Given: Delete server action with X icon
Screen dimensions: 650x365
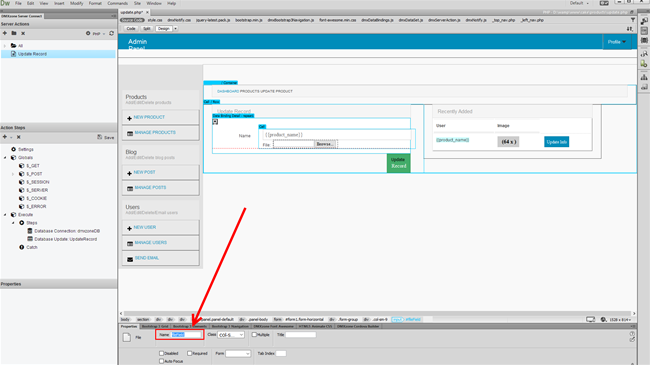Looking at the screenshot, I should (x=23, y=33).
